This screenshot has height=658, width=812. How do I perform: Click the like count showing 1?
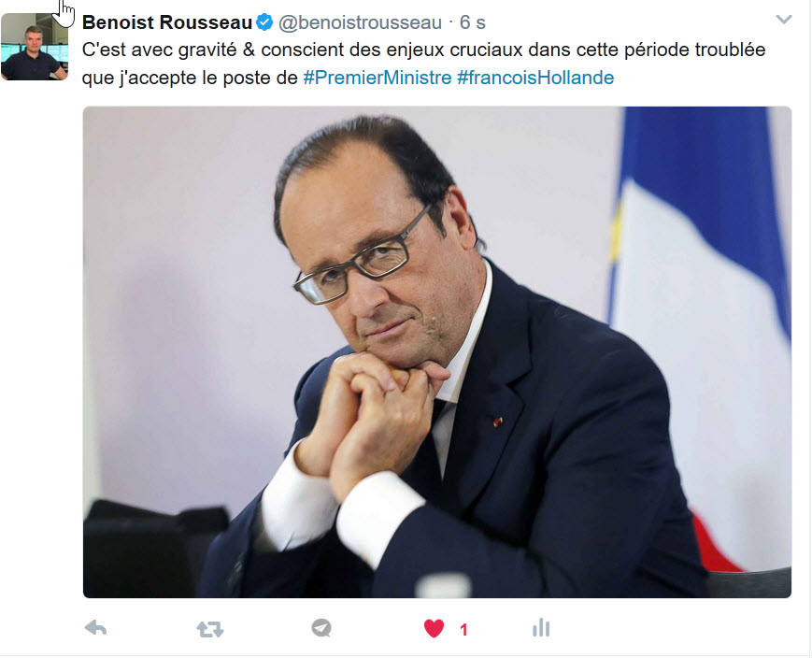(x=464, y=630)
